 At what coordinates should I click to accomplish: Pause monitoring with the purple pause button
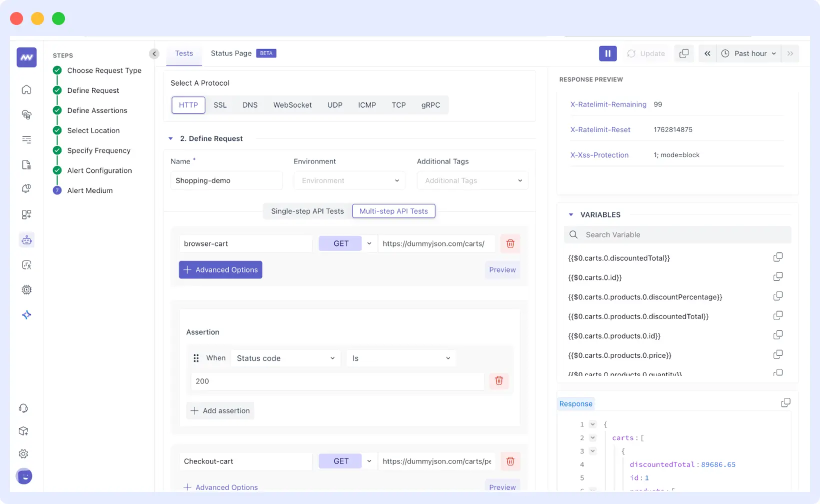(607, 53)
